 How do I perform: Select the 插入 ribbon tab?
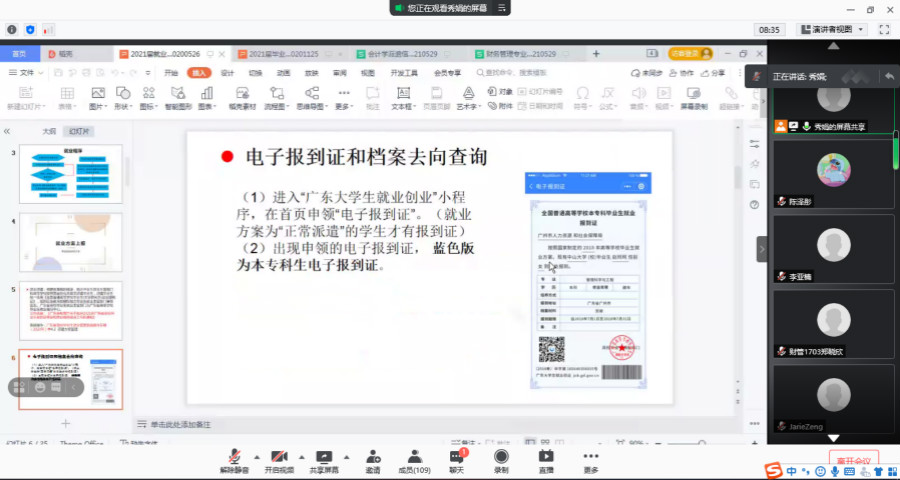click(x=199, y=73)
